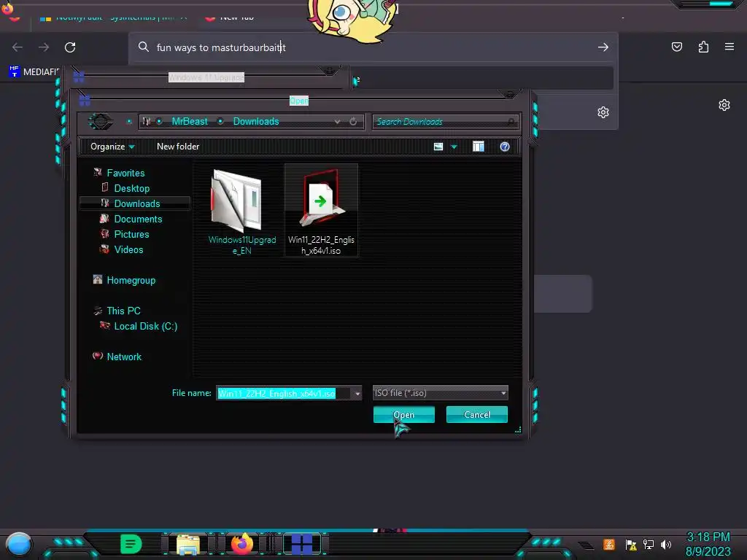Image resolution: width=747 pixels, height=560 pixels.
Task: Select Videos in the navigation tree
Action: [x=128, y=249]
